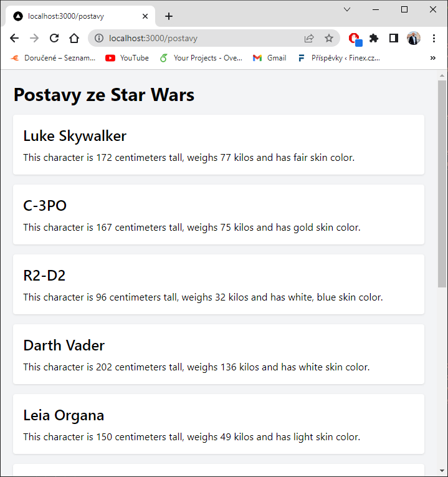
Task: Toggle the browser side panel
Action: pos(394,38)
